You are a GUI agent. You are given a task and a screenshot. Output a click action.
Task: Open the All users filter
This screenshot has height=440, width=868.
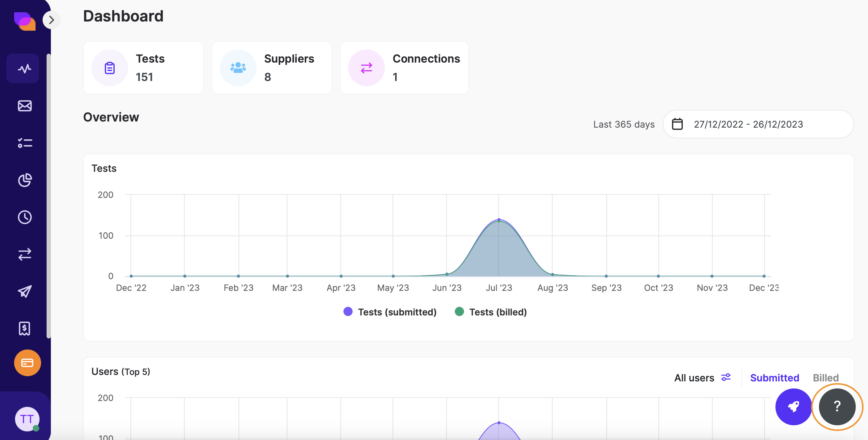[x=702, y=378]
